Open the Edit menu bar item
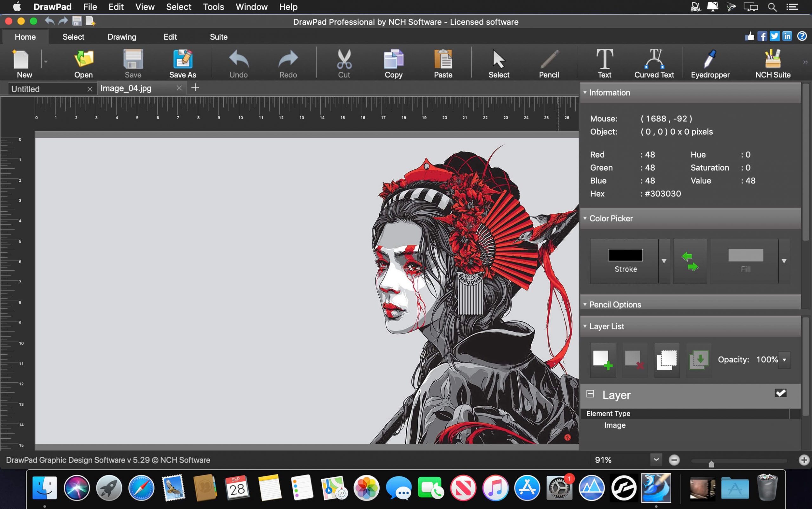The width and height of the screenshot is (812, 509). click(115, 7)
